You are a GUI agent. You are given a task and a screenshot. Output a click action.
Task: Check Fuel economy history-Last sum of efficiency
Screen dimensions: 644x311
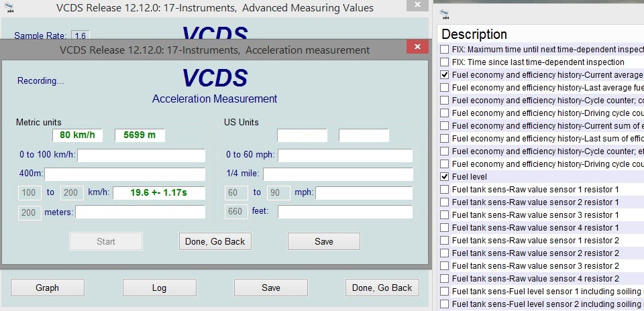(x=444, y=139)
